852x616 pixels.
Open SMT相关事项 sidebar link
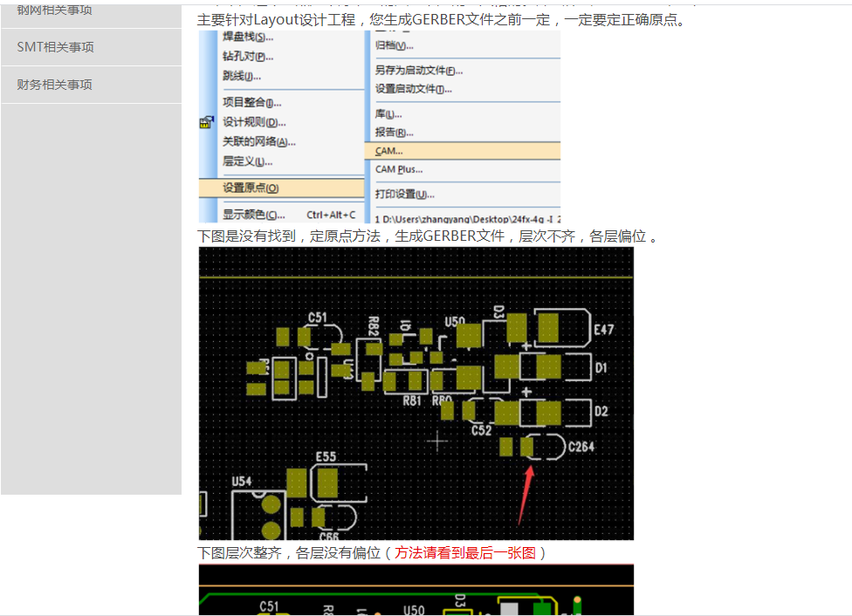(x=55, y=47)
